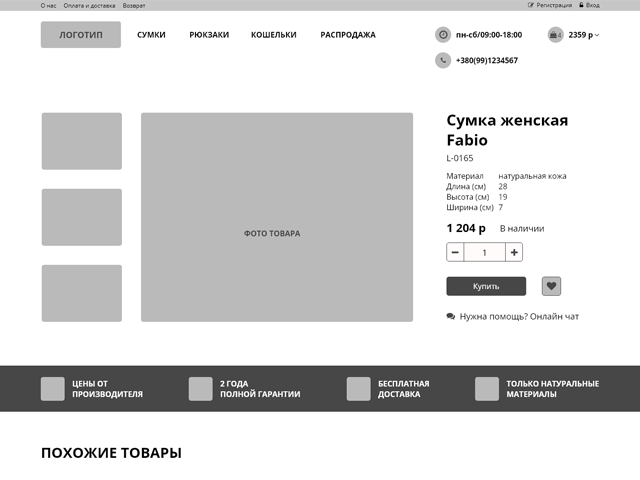Click the В наличии availability text

[522, 229]
